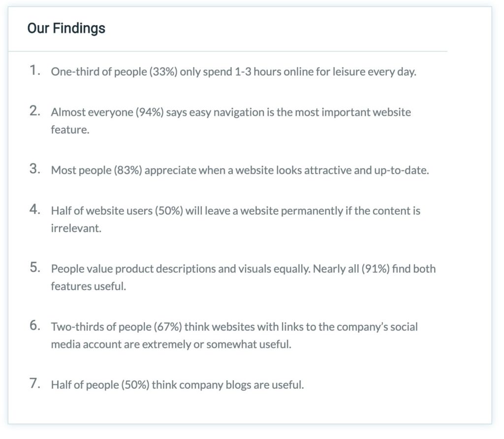Click list number 3
The width and height of the screenshot is (504, 439).
(x=34, y=169)
